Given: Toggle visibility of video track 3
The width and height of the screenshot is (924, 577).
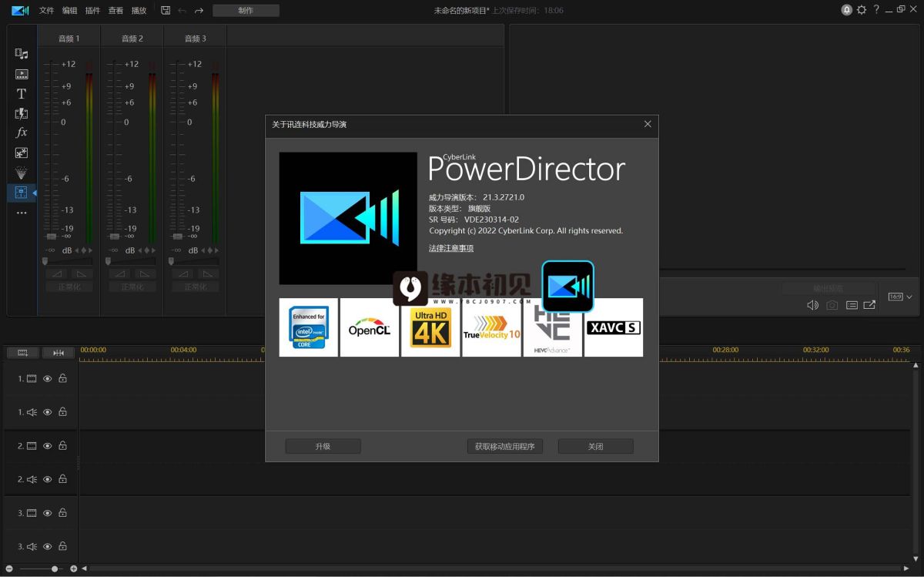Looking at the screenshot, I should pyautogui.click(x=47, y=513).
